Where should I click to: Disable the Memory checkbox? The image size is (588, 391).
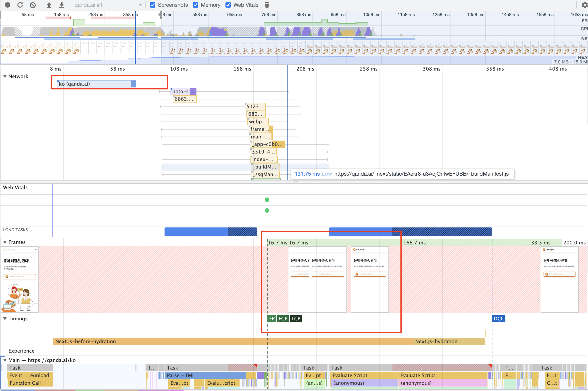(x=196, y=5)
